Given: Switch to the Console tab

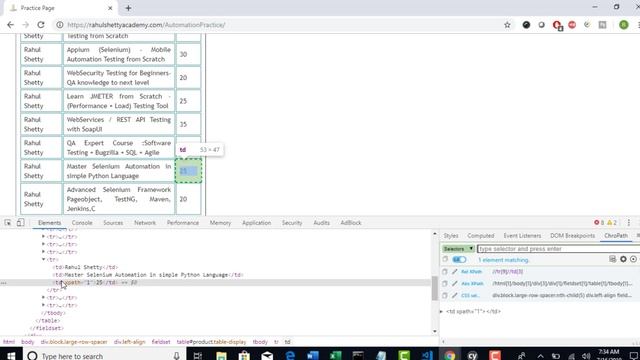Looking at the screenshot, I should pyautogui.click(x=82, y=223).
